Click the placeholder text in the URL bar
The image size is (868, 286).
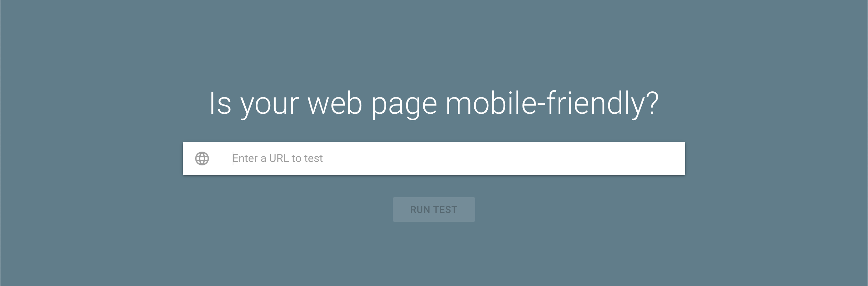coord(277,158)
